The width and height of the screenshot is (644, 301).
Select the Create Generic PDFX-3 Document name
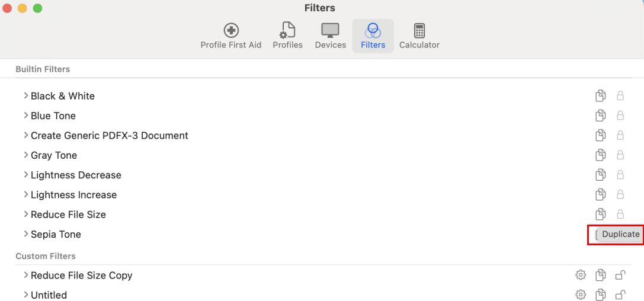point(109,136)
